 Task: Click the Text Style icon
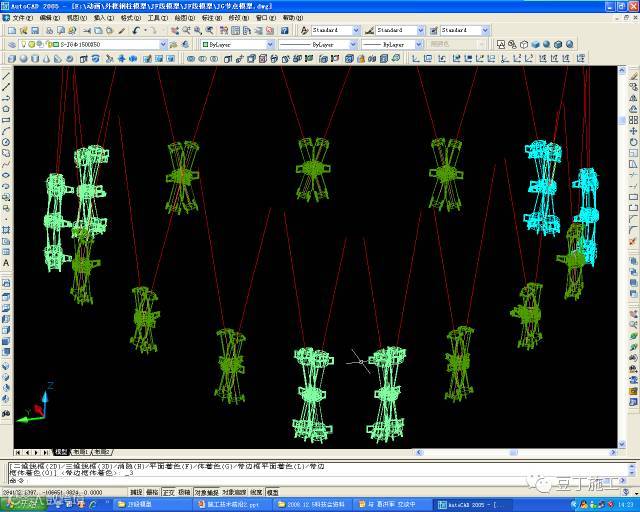click(x=304, y=31)
